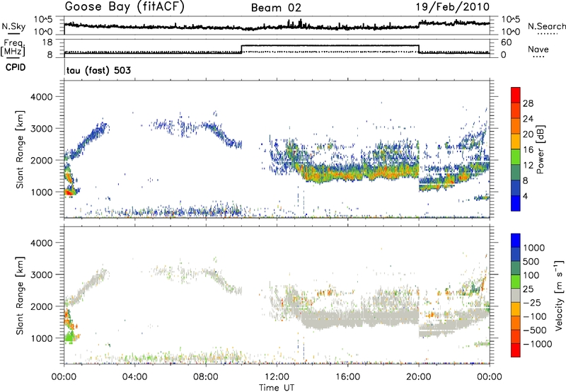Image resolution: width=566 pixels, height=392 pixels.
Task: Click the raised frequency step line in Freq panel
Action: 330,45
